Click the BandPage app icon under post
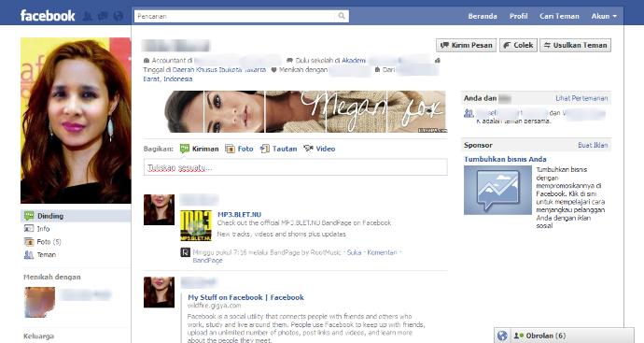Viewport: 644px width, 343px height. (185, 252)
